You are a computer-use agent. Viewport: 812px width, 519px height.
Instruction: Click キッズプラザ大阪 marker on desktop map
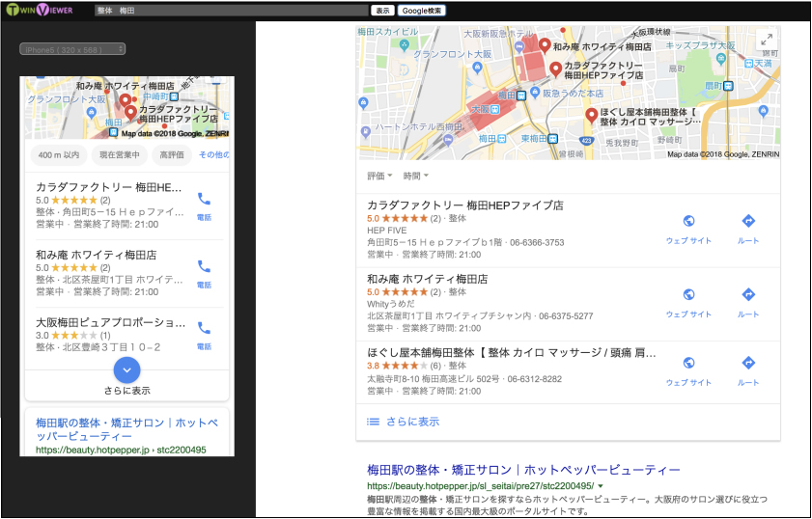coord(720,60)
